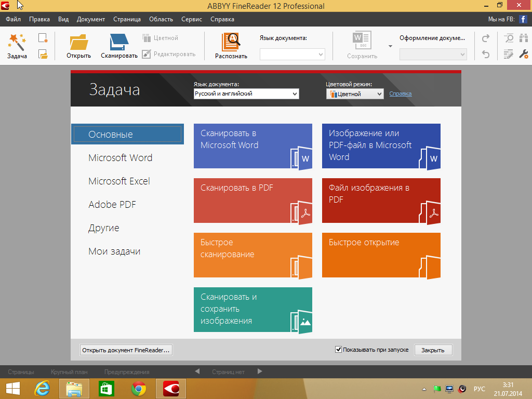Image resolution: width=532 pixels, height=399 pixels.
Task: Toggle the Показывать при запуске checkbox
Action: (x=338, y=350)
